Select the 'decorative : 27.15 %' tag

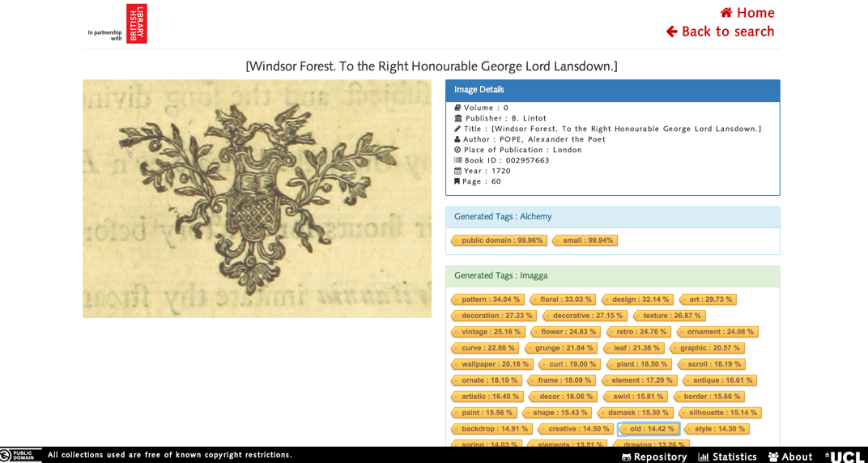pyautogui.click(x=585, y=316)
